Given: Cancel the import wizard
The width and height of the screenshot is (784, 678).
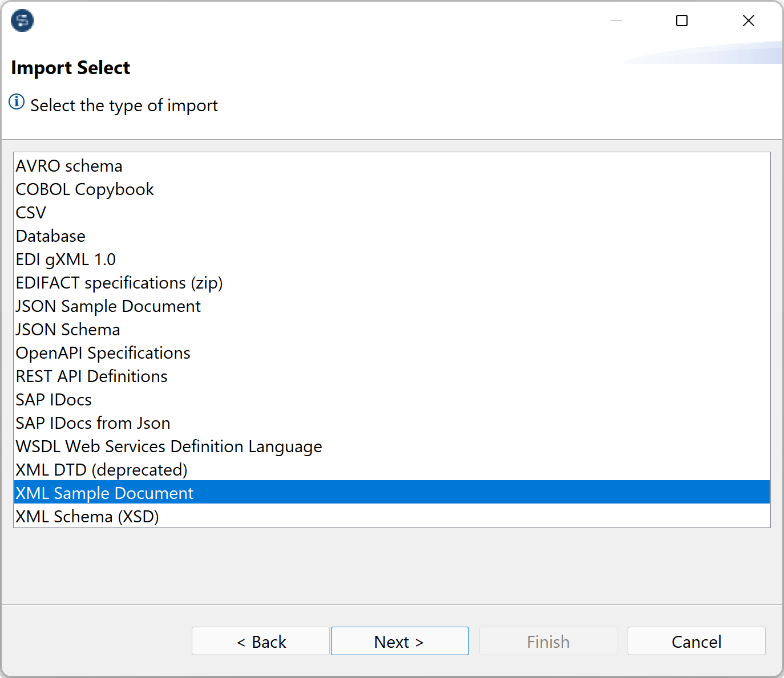Looking at the screenshot, I should pyautogui.click(x=696, y=641).
